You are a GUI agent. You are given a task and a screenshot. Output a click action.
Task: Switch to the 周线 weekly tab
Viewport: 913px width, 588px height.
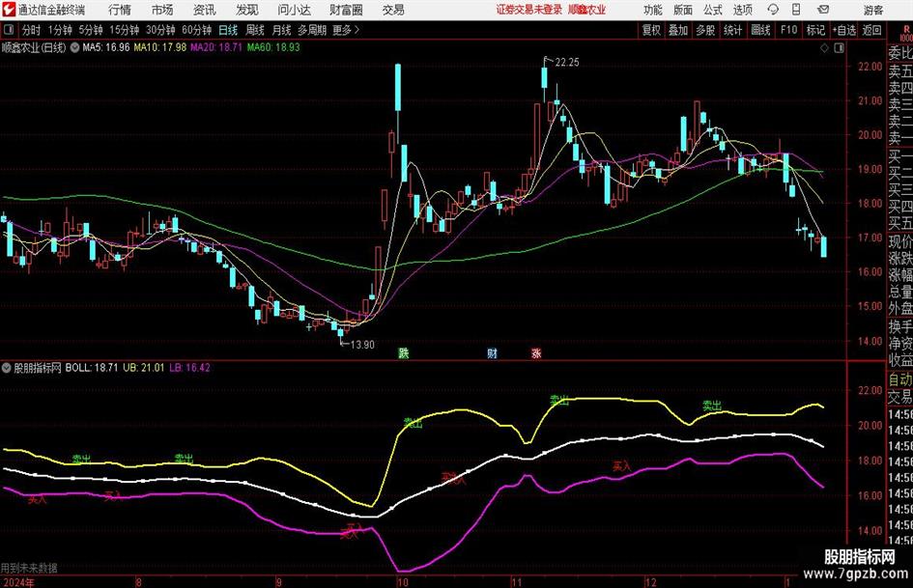tap(255, 30)
